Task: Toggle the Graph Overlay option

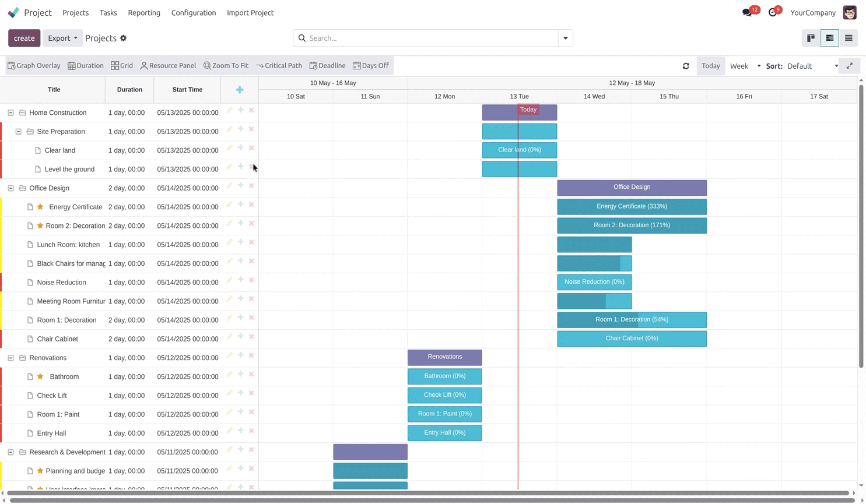Action: (x=34, y=66)
